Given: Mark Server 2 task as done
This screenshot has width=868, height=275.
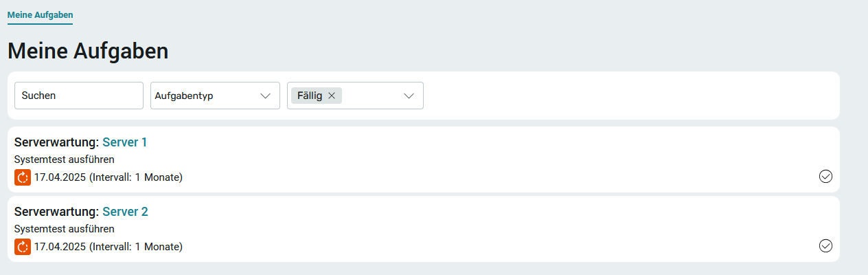Looking at the screenshot, I should pyautogui.click(x=825, y=245).
